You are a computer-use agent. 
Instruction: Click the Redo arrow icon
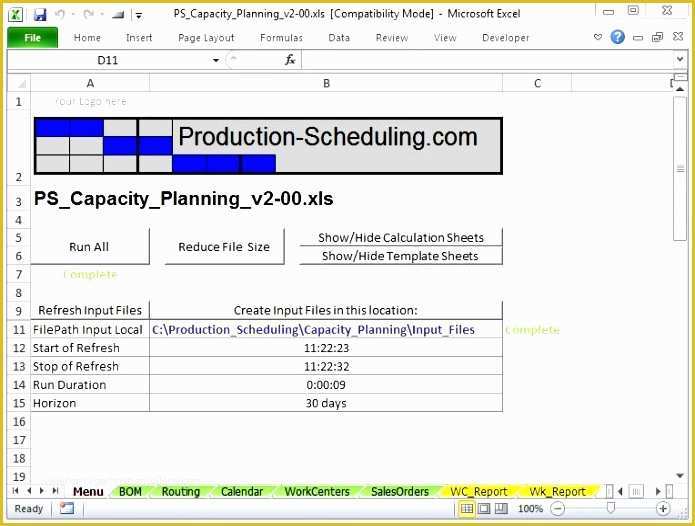(x=88, y=15)
